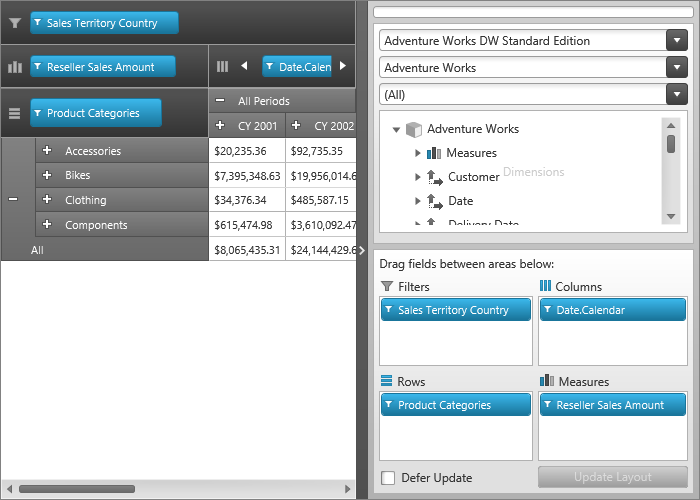Click the Rows icon in field list
The height and width of the screenshot is (500, 700).
(387, 381)
